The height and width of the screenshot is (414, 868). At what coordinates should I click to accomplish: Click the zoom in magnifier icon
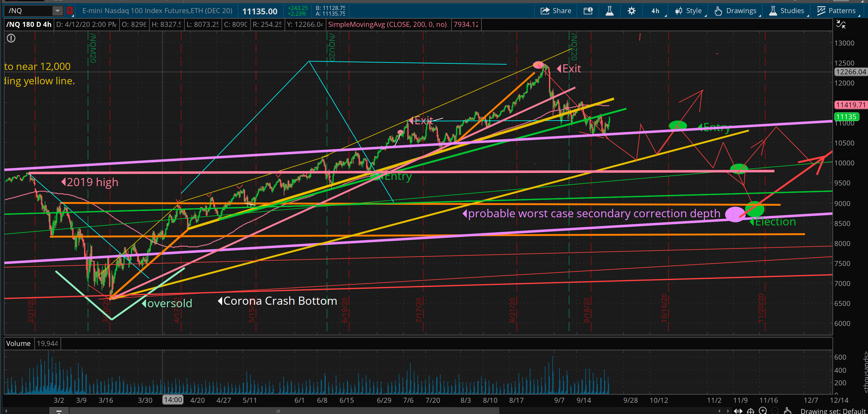(x=763, y=410)
